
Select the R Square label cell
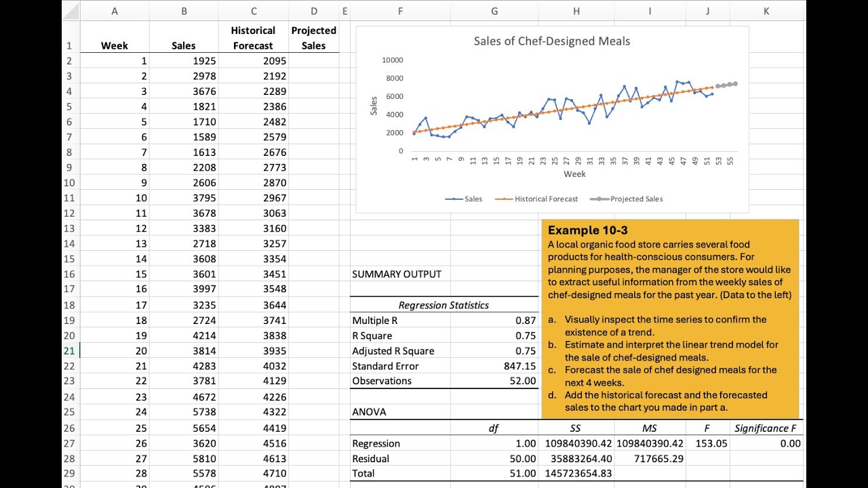coord(400,335)
